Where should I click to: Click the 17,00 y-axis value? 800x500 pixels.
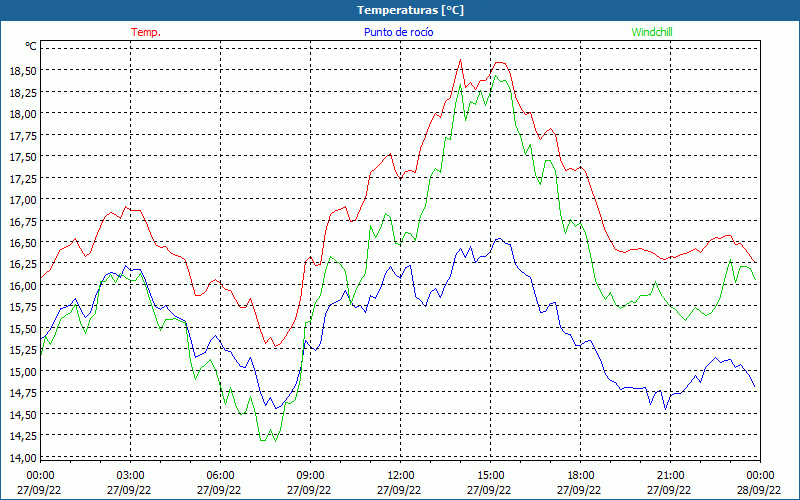[x=23, y=199]
